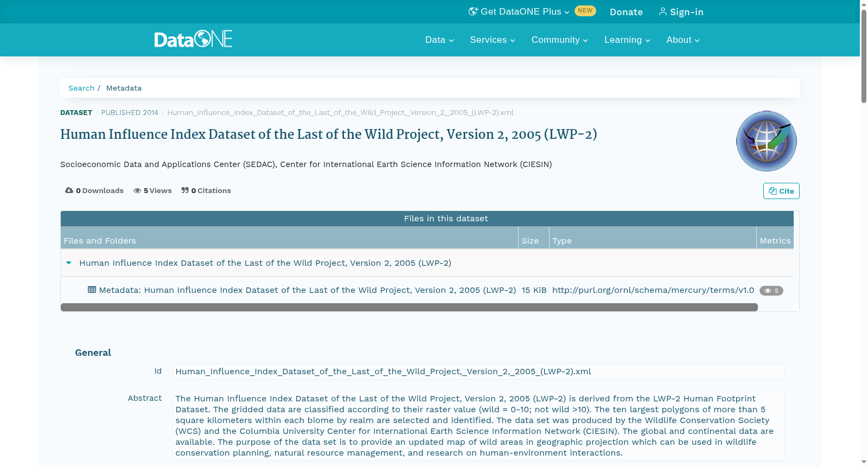Screen dimensions: 868x467
Task: Click the 5 Views metric
Action: click(x=152, y=190)
